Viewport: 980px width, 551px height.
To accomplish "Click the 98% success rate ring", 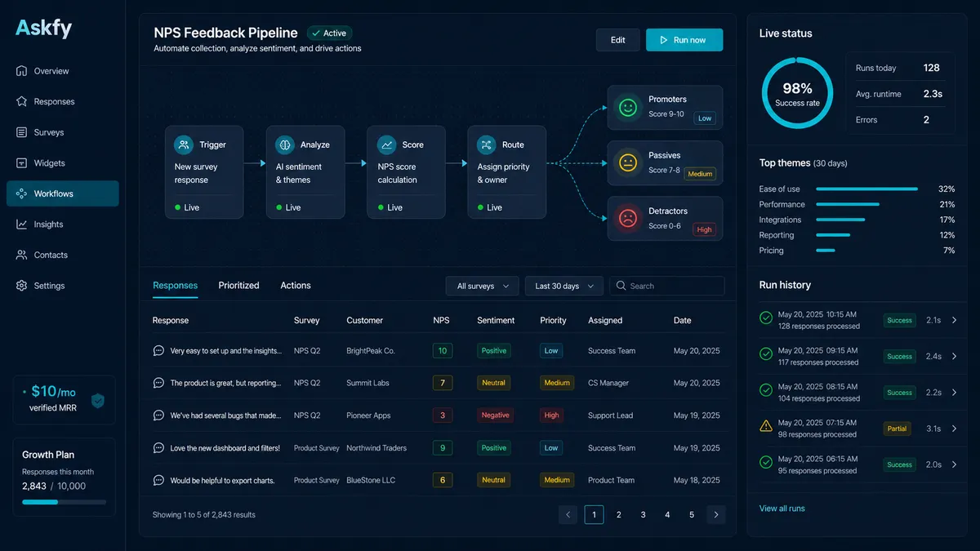I will pyautogui.click(x=797, y=93).
